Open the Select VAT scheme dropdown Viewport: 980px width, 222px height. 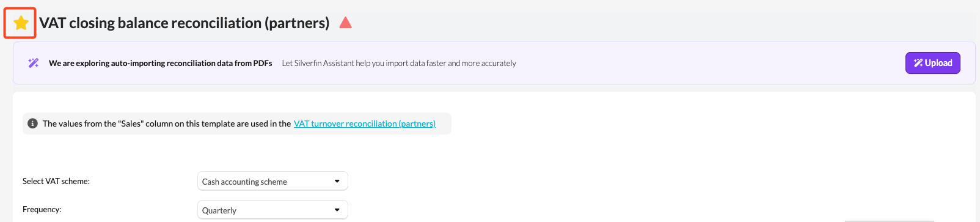pyautogui.click(x=272, y=181)
